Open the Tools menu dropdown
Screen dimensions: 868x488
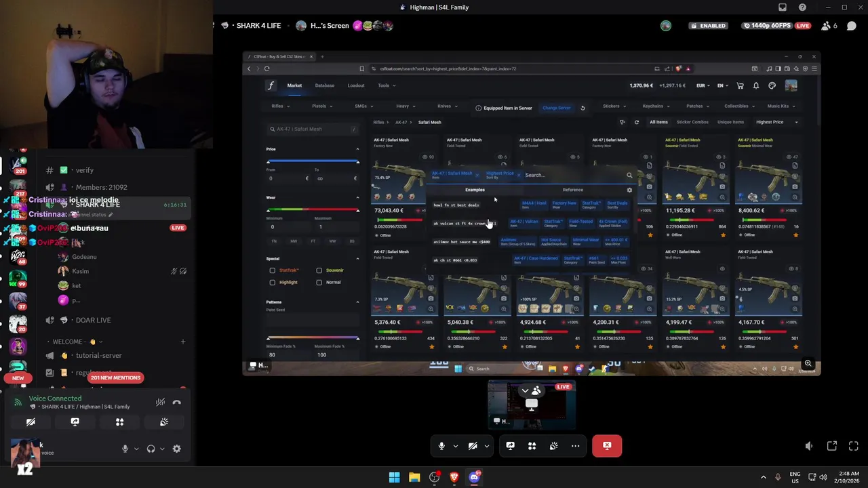click(x=387, y=85)
